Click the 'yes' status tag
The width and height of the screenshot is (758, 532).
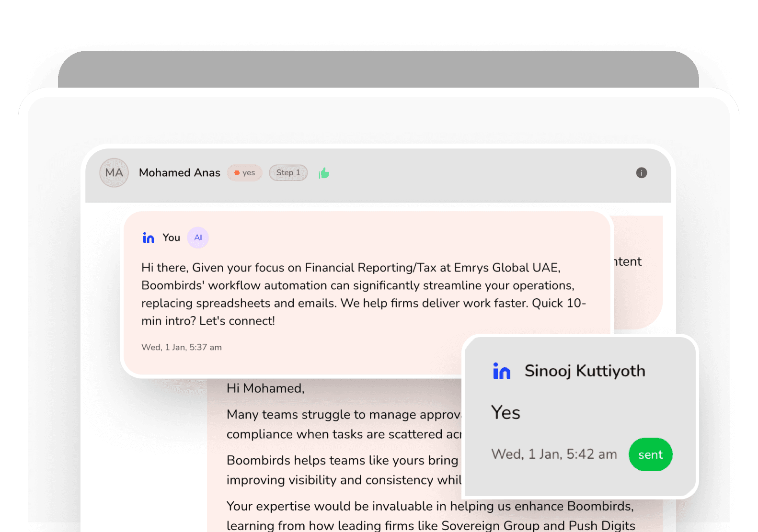point(245,173)
